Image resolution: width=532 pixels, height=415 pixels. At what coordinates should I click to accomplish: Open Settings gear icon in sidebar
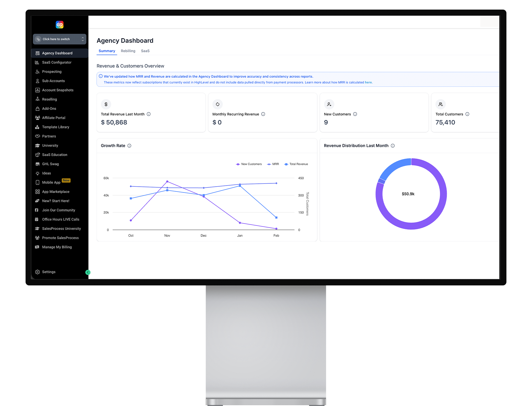37,272
